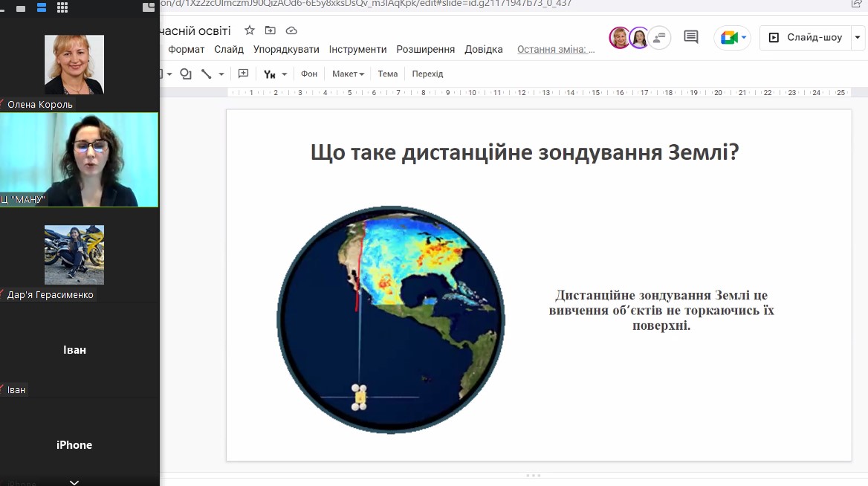Open the Остання зміна history link
Screen dimensions: 868x486
556,49
